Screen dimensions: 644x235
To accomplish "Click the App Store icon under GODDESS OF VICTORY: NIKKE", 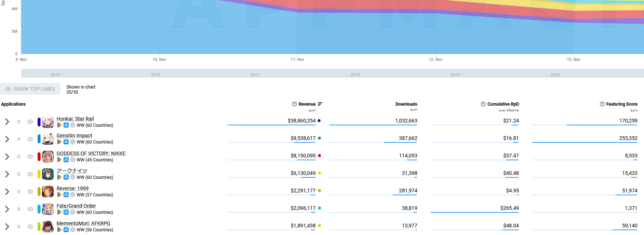I will 66,160.
